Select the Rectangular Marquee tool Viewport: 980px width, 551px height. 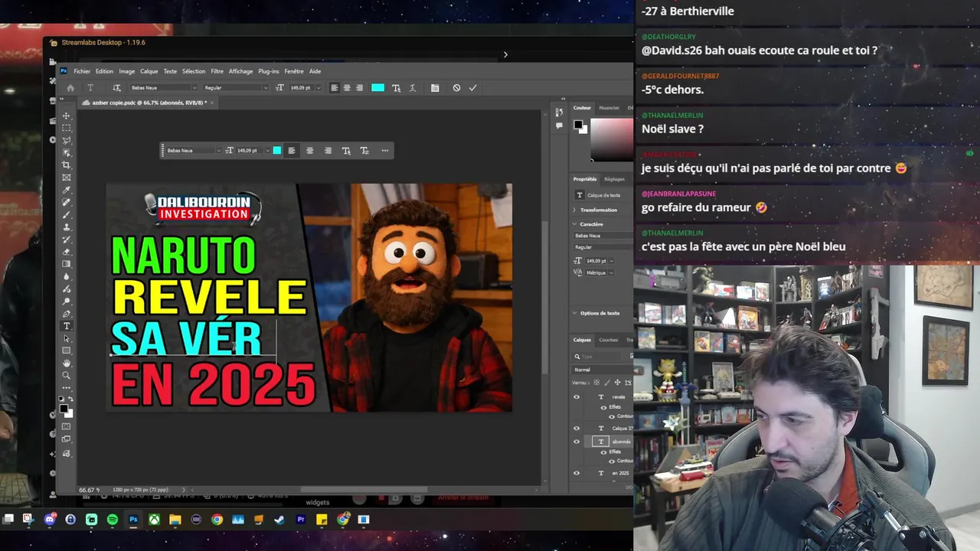[67, 128]
